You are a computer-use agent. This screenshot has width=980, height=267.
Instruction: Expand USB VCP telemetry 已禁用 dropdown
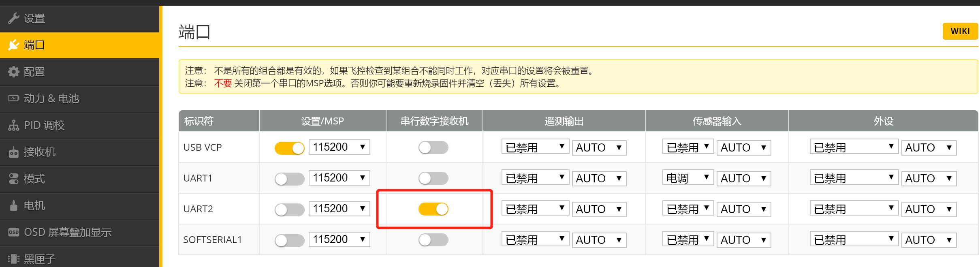point(535,147)
